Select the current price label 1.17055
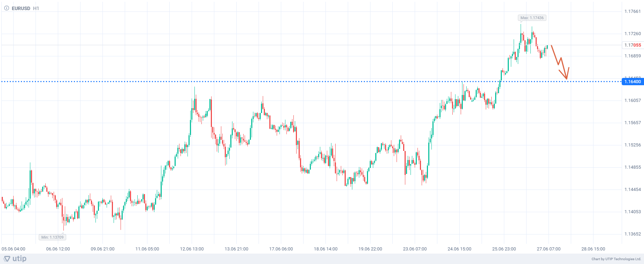 [x=632, y=45]
